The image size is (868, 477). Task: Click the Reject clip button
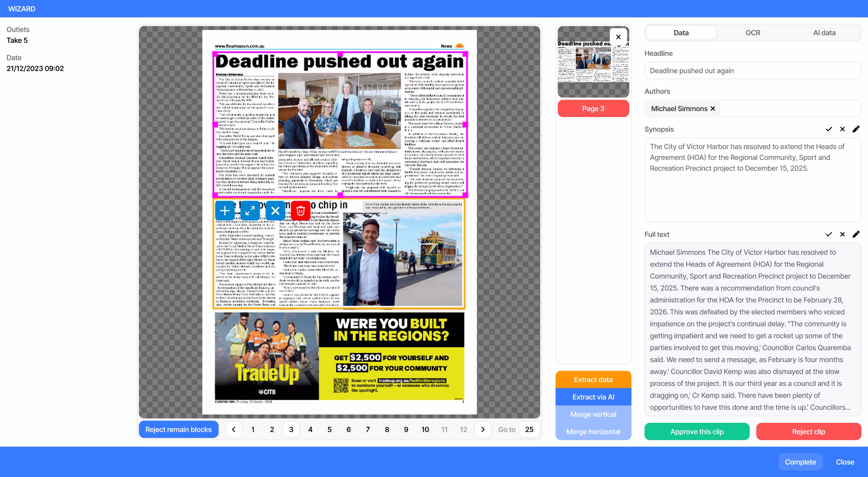coord(808,432)
